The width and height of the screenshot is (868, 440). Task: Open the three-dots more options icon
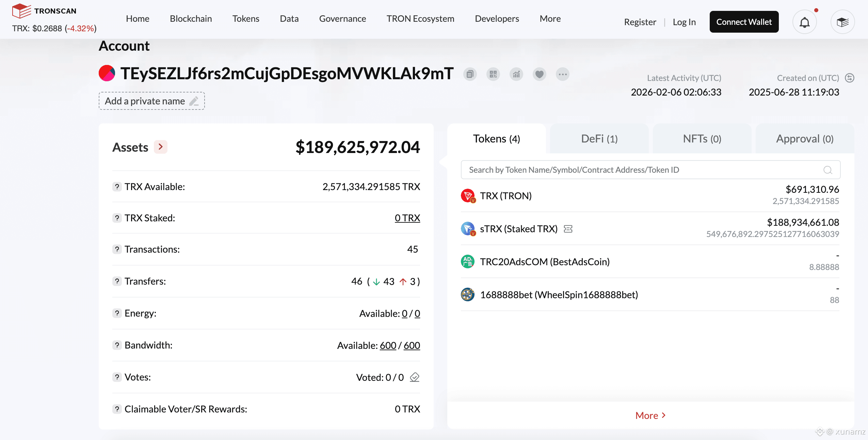coord(562,74)
